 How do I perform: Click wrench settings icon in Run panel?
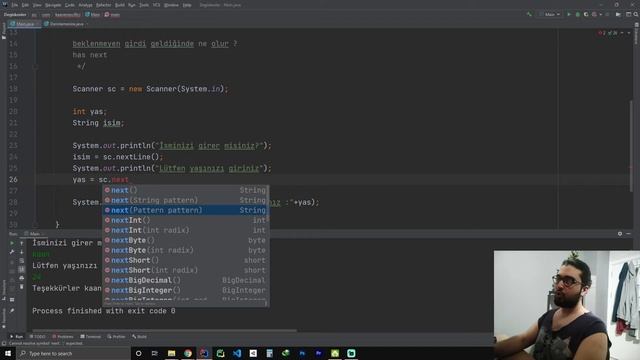[x=12, y=252]
